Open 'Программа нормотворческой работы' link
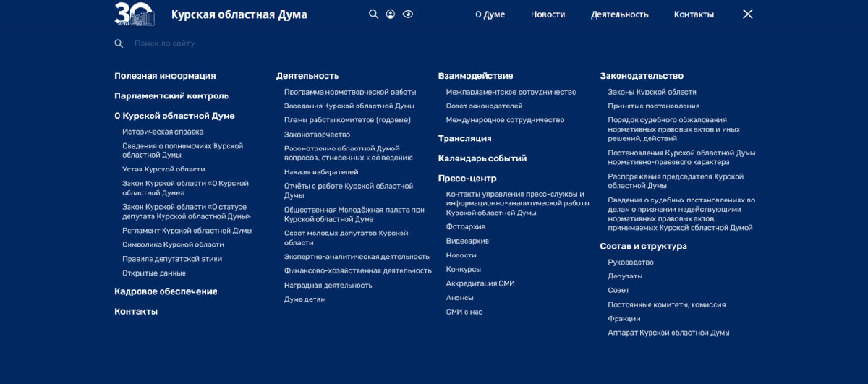 pos(350,92)
